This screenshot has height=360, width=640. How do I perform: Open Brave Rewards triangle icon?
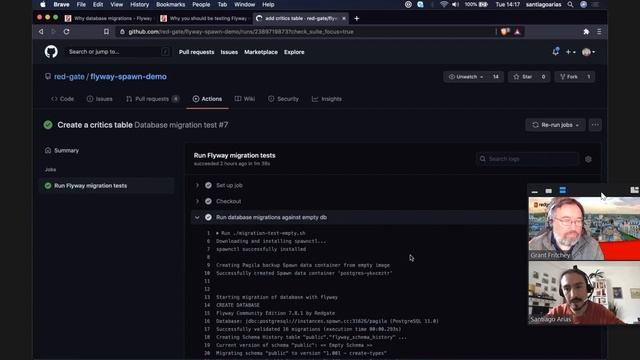pos(517,31)
